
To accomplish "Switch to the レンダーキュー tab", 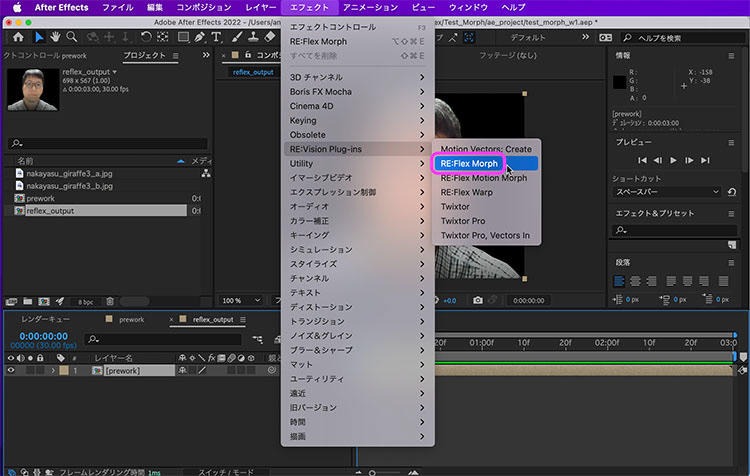I will point(45,320).
